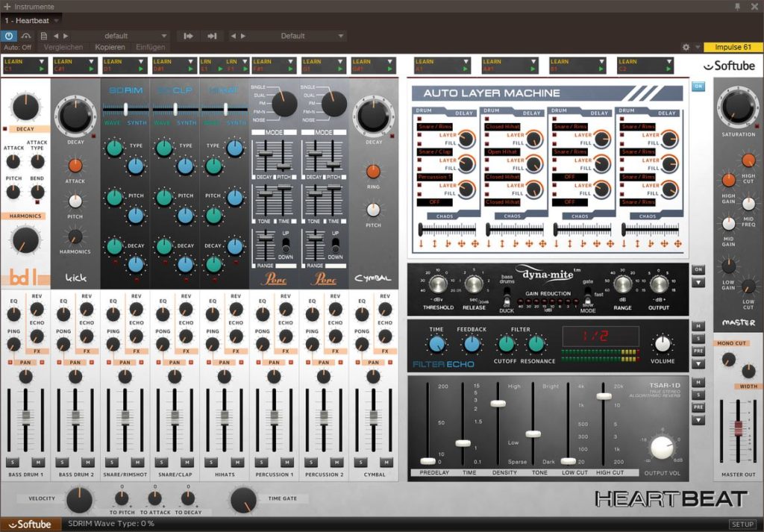Select 'Snare / Clap' drum slot in first column
Screen dimensions: 764x532
point(435,151)
